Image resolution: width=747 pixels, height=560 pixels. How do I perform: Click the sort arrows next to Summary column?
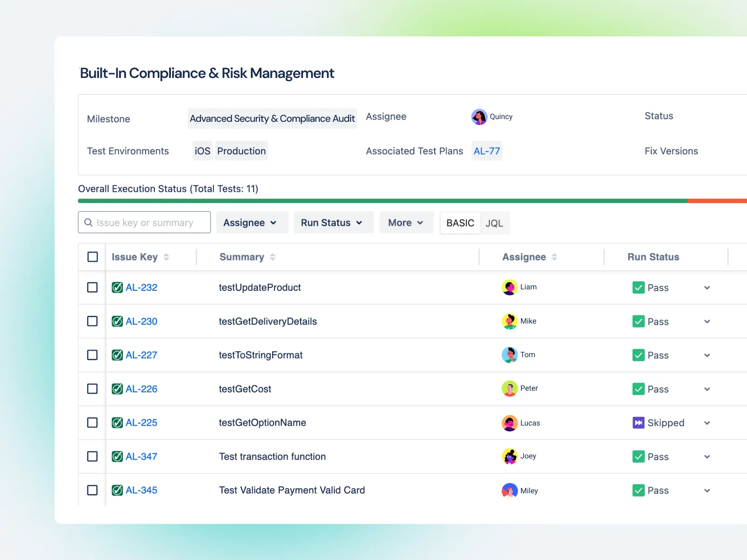tap(273, 257)
